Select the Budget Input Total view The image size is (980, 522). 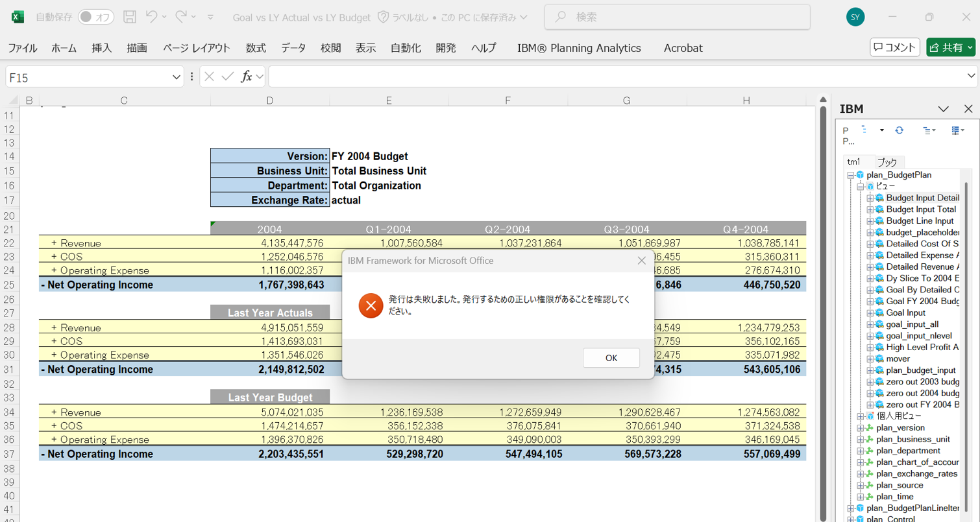pyautogui.click(x=920, y=209)
